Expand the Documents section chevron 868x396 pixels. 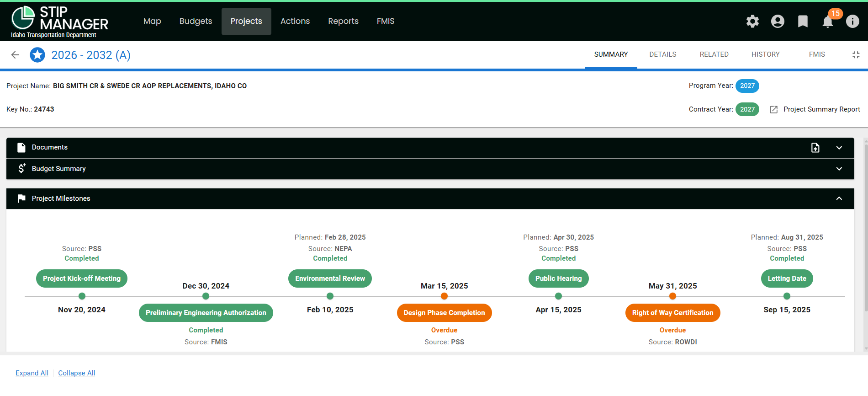[x=839, y=148]
